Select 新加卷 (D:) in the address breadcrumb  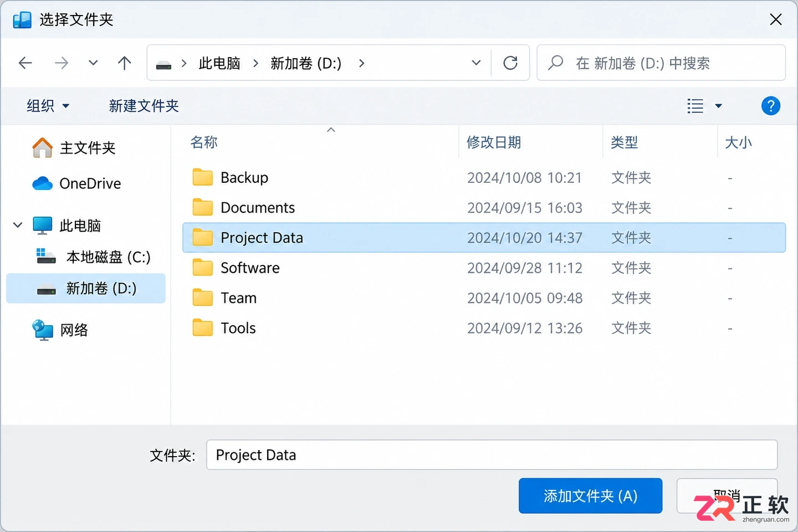306,63
